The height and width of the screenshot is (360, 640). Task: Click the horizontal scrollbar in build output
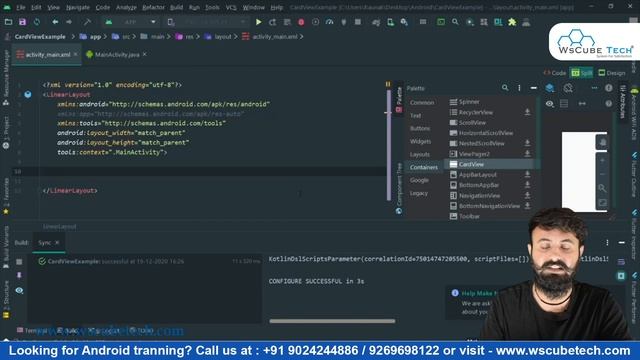pyautogui.click(x=332, y=321)
